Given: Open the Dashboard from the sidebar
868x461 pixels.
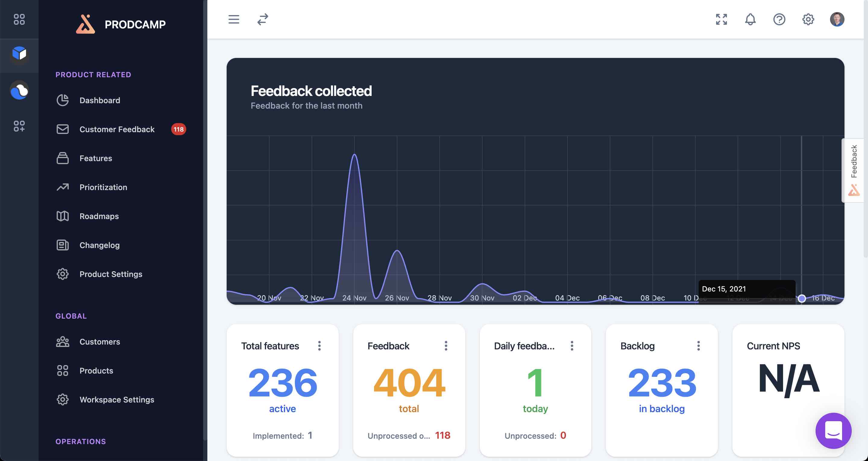Looking at the screenshot, I should pyautogui.click(x=100, y=100).
